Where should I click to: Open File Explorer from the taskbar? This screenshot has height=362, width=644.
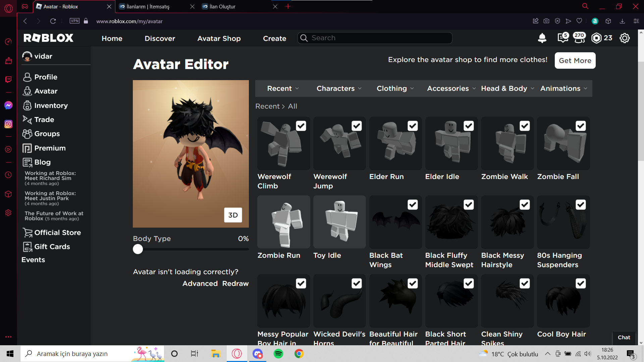tap(215, 354)
